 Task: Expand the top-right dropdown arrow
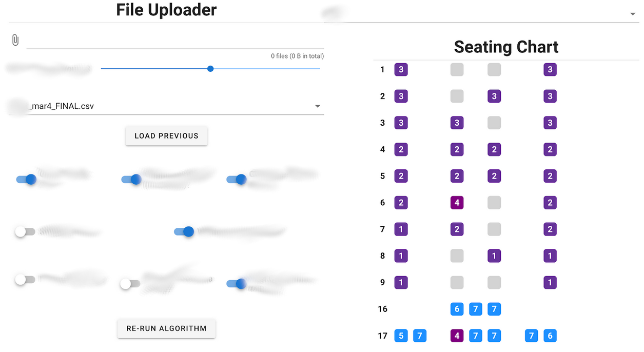(x=633, y=14)
